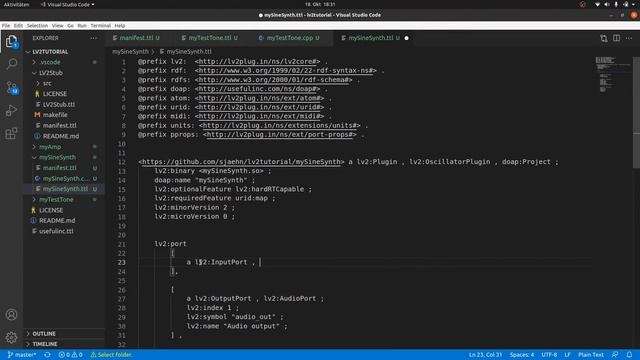Change language mode from Plain Text
Screen dimensions: 640x360
[x=591, y=355]
